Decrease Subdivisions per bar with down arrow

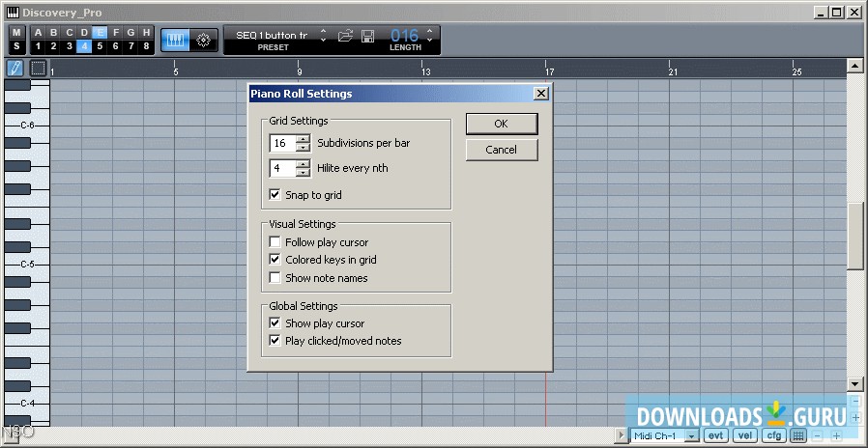tap(303, 147)
